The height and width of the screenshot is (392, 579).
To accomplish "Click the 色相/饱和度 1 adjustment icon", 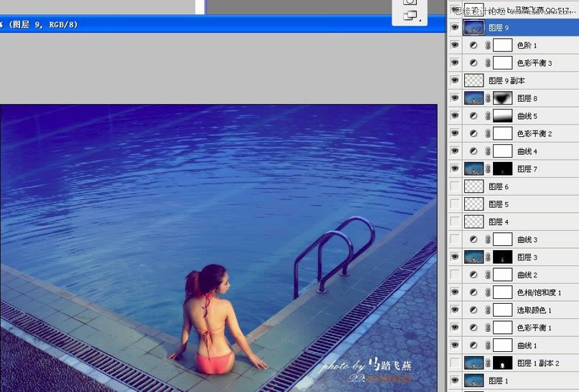I will click(x=474, y=292).
